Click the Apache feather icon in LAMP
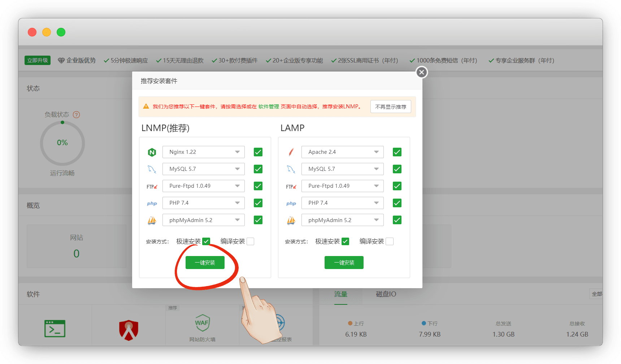The width and height of the screenshot is (621, 364). click(x=291, y=152)
